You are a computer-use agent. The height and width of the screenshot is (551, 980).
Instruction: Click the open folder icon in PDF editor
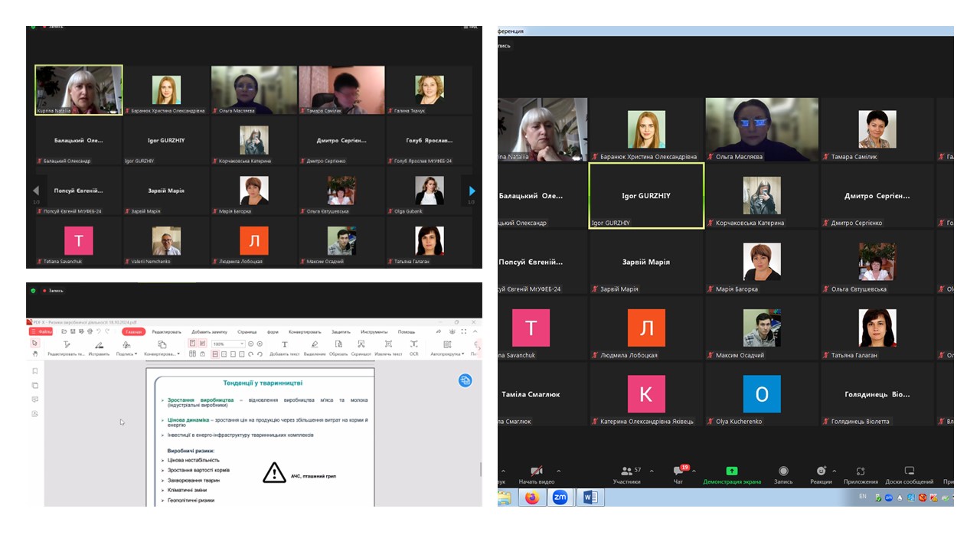(64, 331)
